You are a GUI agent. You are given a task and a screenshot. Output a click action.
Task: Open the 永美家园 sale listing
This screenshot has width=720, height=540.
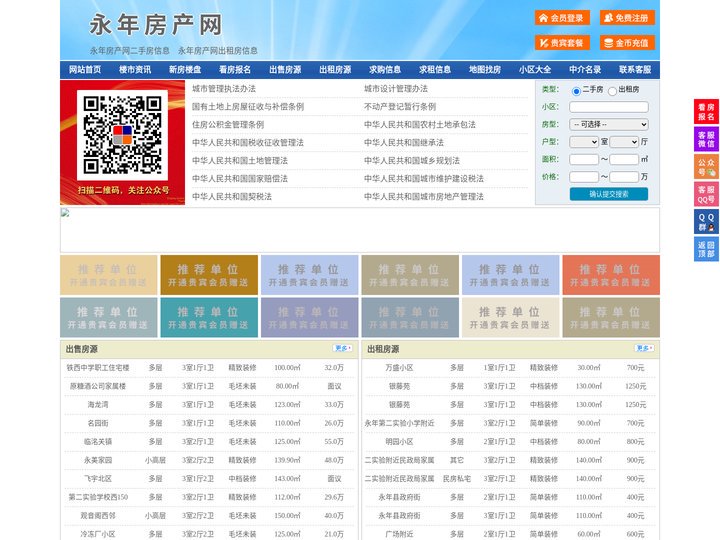point(98,460)
